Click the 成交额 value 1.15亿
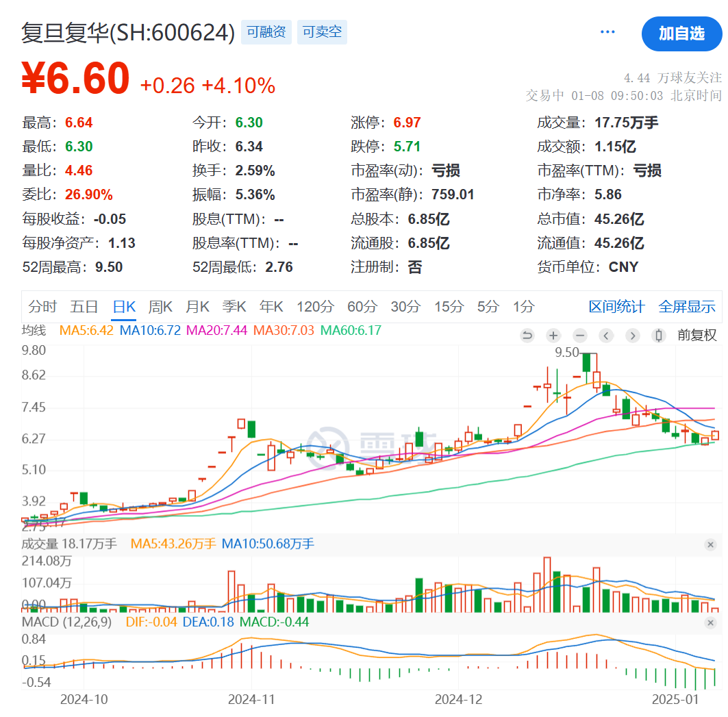The height and width of the screenshot is (717, 728). [615, 147]
